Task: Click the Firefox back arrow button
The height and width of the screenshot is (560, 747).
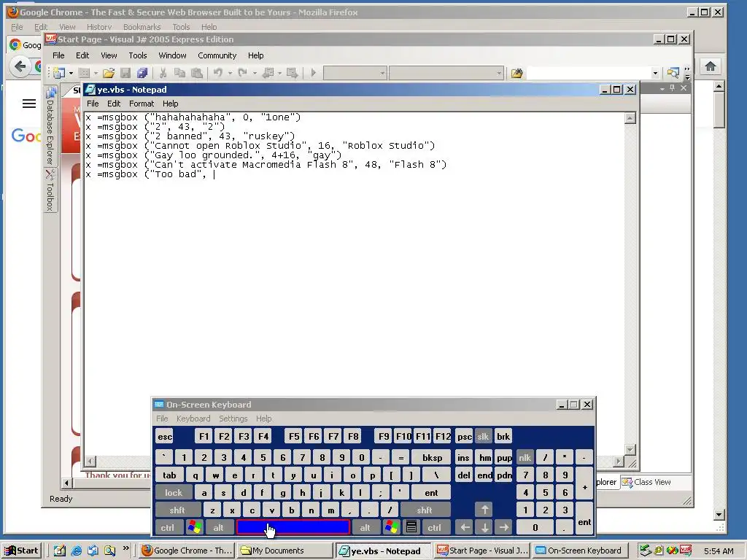Action: click(20, 66)
